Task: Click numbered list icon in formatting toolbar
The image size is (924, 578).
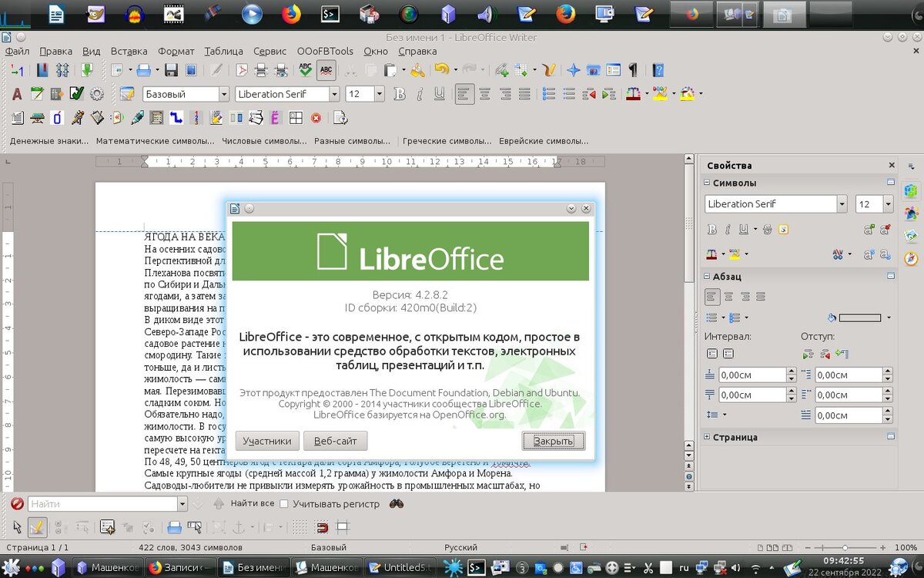Action: [x=549, y=94]
